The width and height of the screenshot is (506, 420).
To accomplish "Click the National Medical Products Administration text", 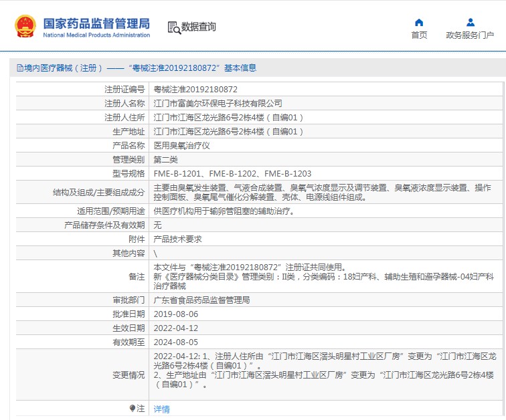I will click(96, 35).
